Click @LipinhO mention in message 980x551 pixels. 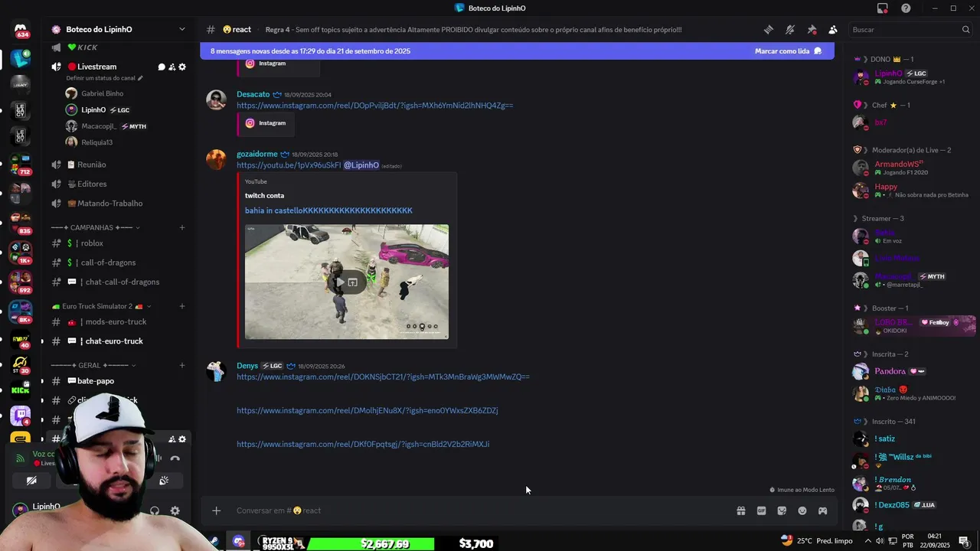(x=361, y=165)
